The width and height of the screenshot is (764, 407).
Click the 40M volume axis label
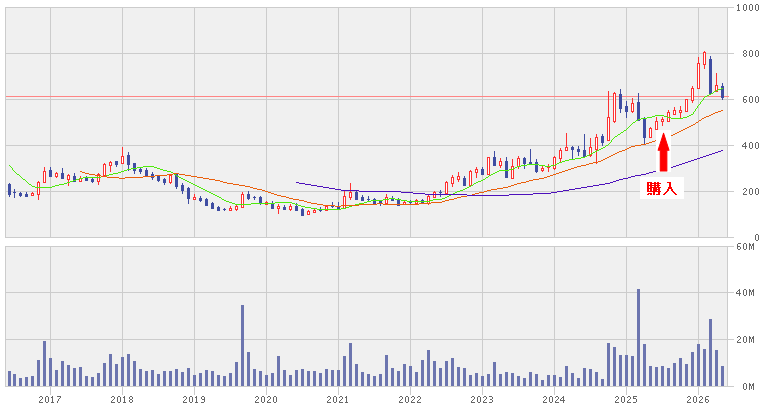click(745, 293)
